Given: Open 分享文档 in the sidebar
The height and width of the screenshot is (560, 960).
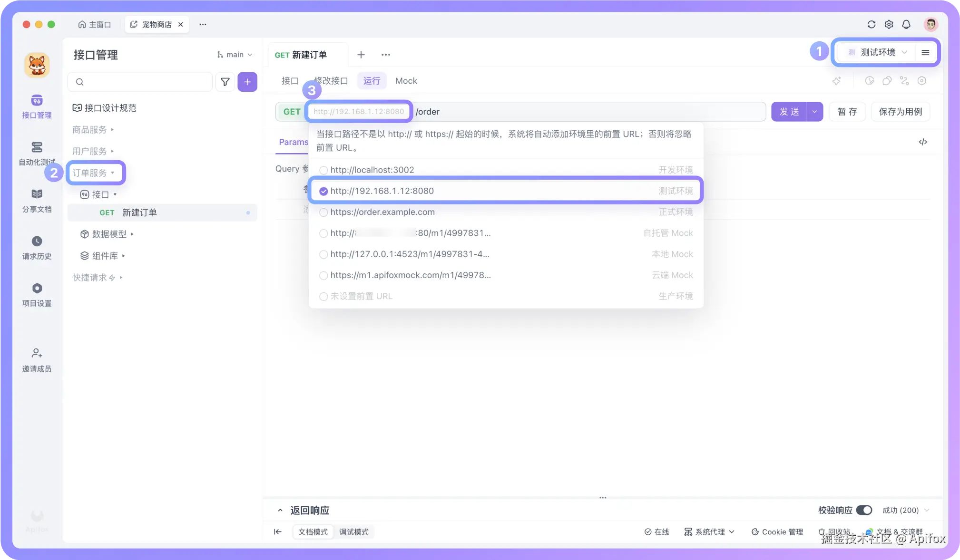Looking at the screenshot, I should click(x=37, y=194).
